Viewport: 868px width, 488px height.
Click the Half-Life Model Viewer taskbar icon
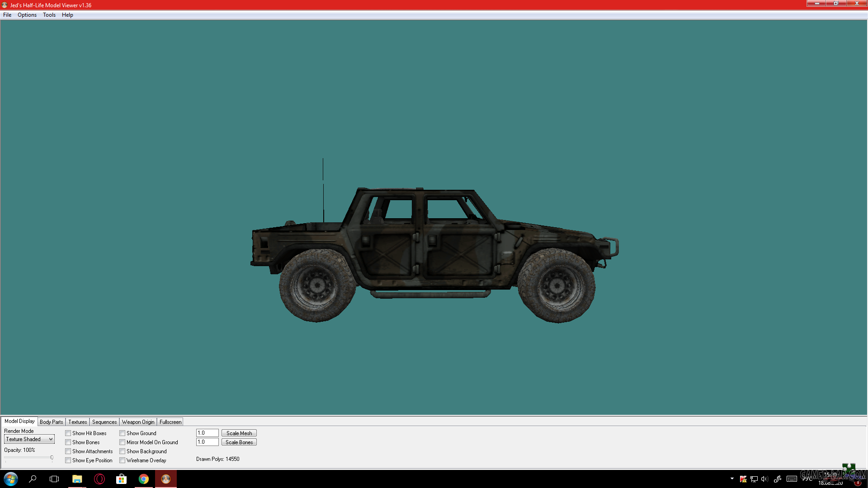click(x=166, y=479)
